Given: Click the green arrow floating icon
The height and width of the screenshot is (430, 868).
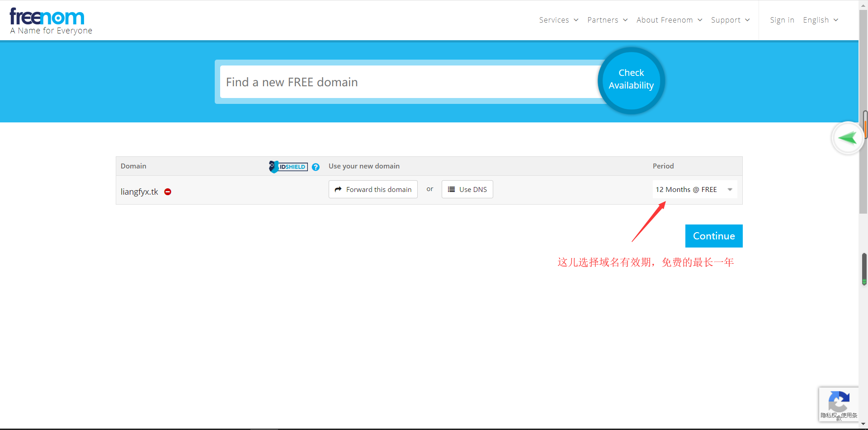Looking at the screenshot, I should click(x=847, y=138).
